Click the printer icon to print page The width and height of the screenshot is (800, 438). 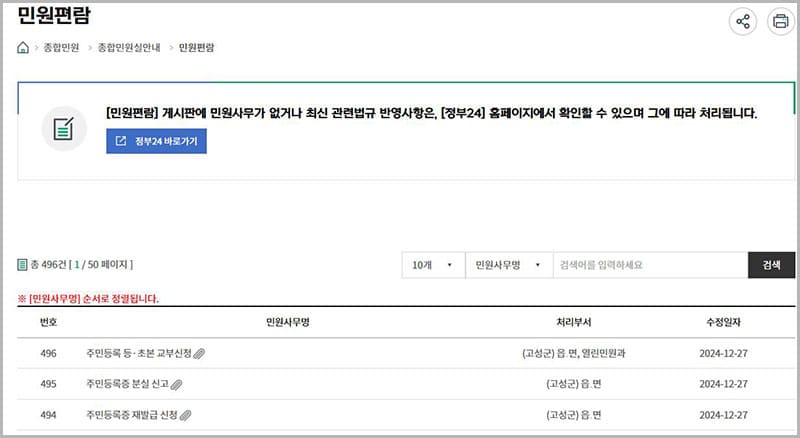tap(779, 21)
